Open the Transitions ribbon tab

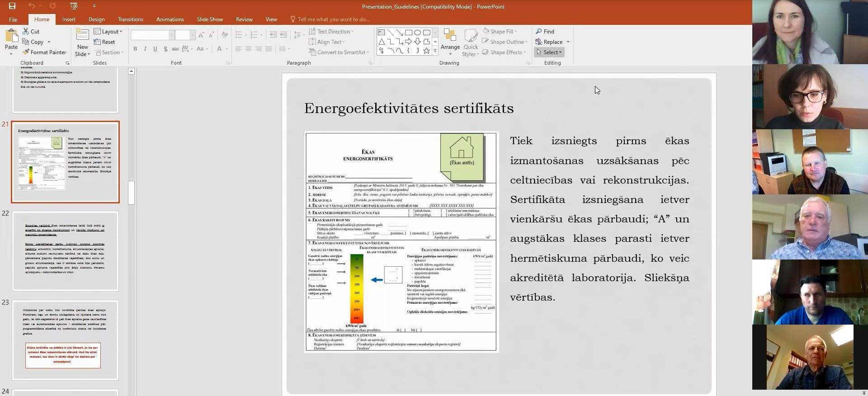click(130, 19)
